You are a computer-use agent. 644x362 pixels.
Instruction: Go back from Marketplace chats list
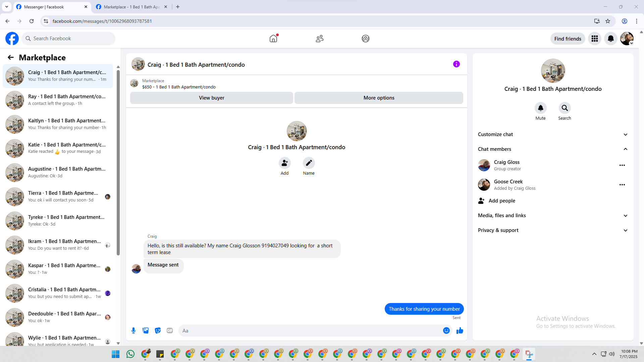tap(11, 58)
